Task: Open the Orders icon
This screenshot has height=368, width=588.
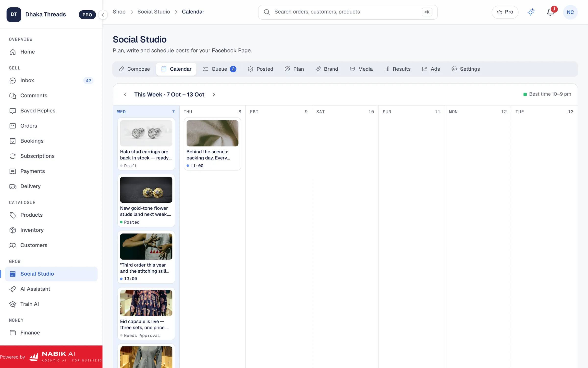Action: [13, 126]
